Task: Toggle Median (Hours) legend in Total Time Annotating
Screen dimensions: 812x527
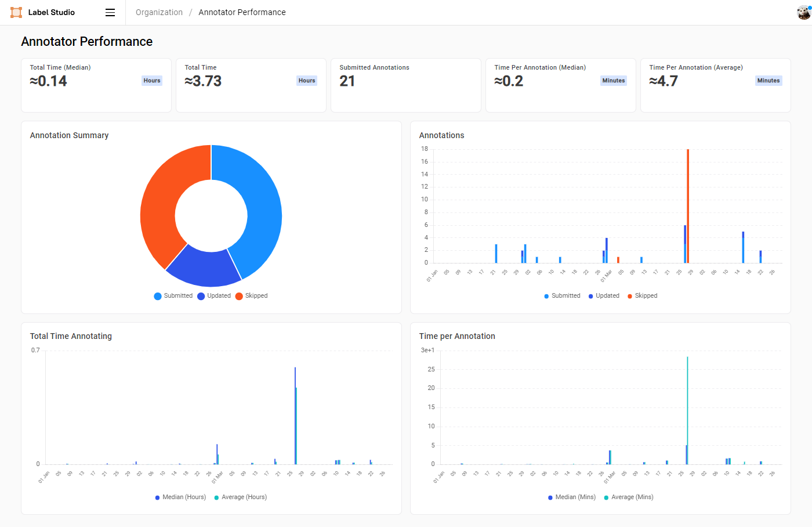Action: point(181,497)
